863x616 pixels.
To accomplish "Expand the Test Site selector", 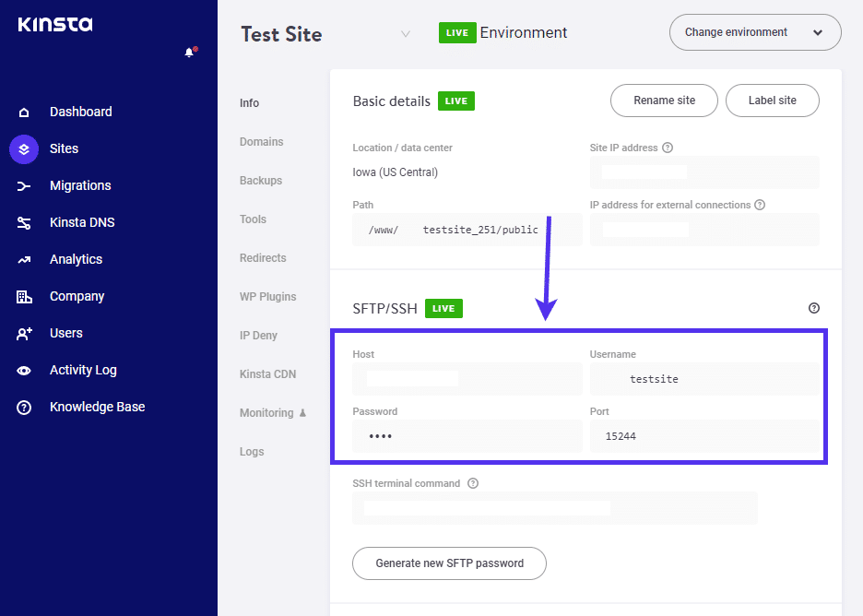I will [406, 34].
